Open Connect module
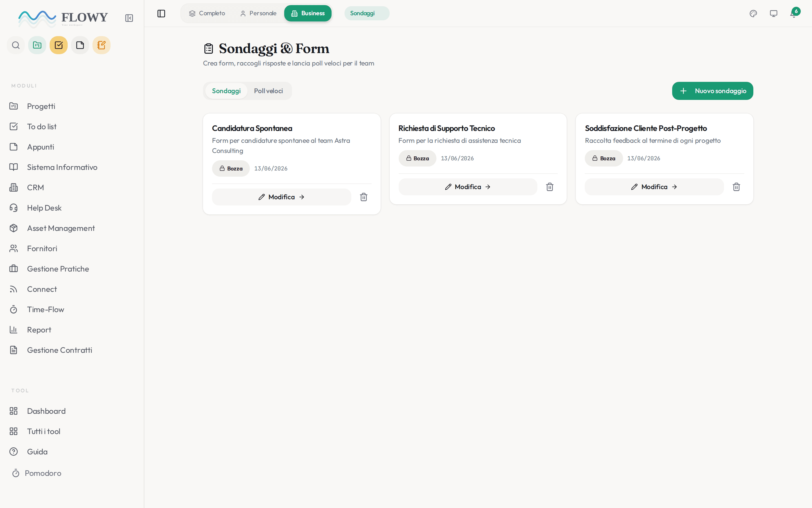The height and width of the screenshot is (508, 812). (72, 289)
